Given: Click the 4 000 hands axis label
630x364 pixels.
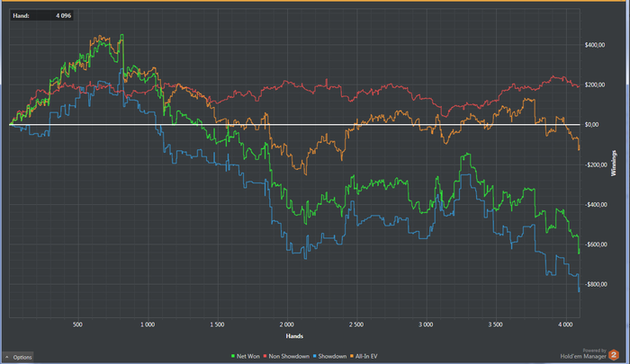Looking at the screenshot, I should [x=565, y=324].
